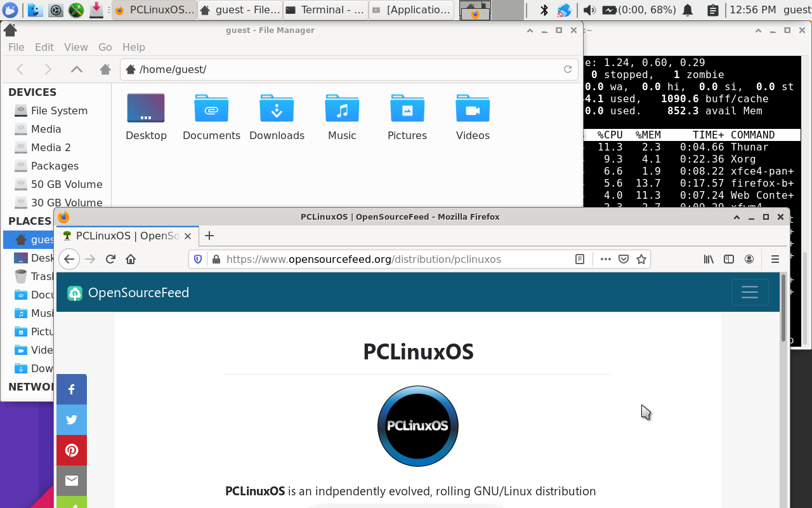The image size is (812, 508).
Task: Open the Firefox Library panel
Action: (709, 259)
